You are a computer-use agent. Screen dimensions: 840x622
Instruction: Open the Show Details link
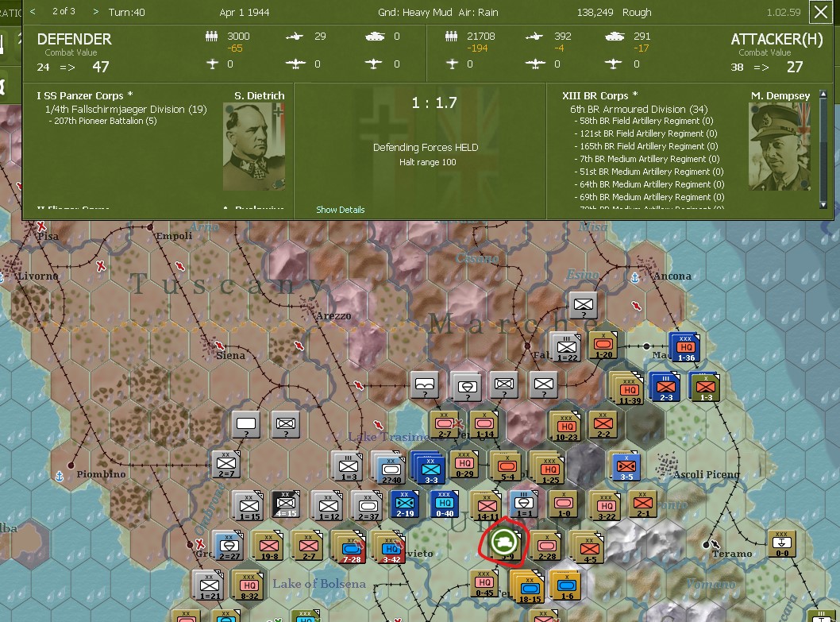[x=340, y=210]
